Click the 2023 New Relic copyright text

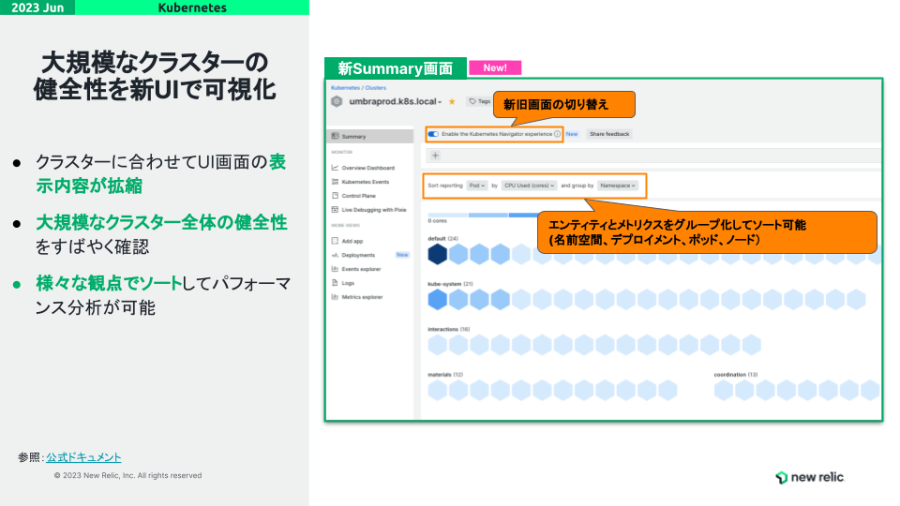[128, 475]
